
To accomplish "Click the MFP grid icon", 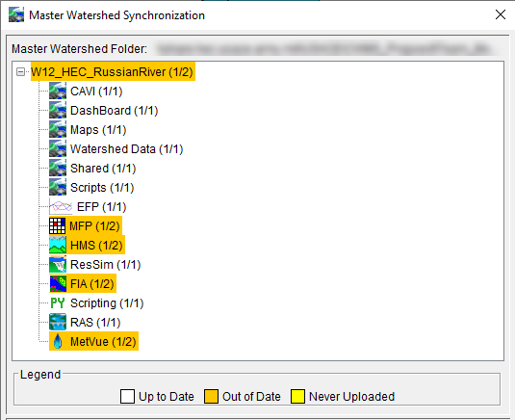I will [58, 226].
